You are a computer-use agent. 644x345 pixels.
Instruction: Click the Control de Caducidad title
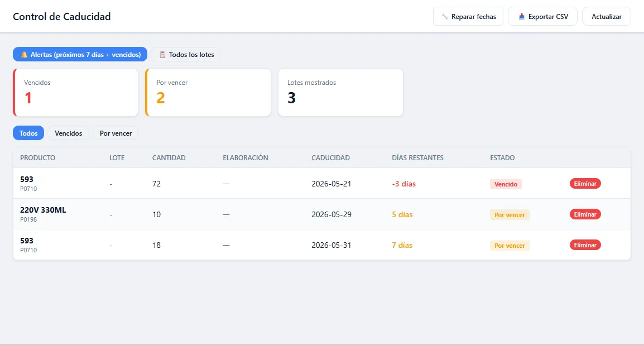click(x=61, y=16)
